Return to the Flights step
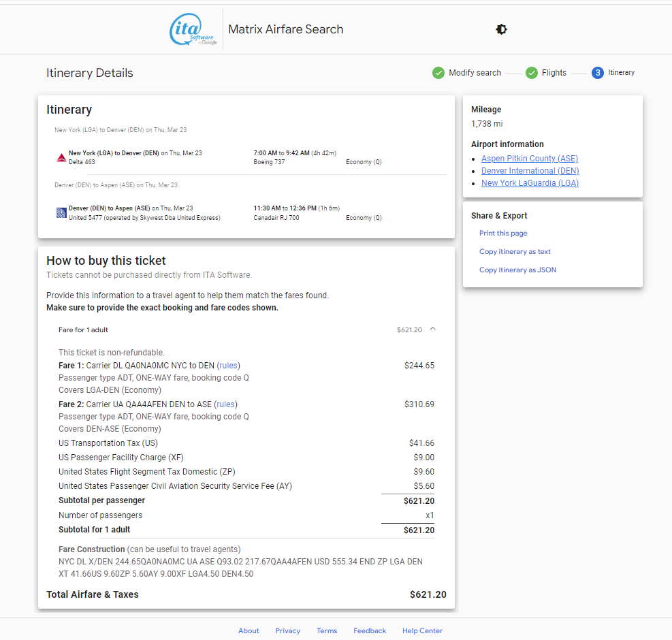Viewport: 672px width, 640px height. [x=554, y=73]
